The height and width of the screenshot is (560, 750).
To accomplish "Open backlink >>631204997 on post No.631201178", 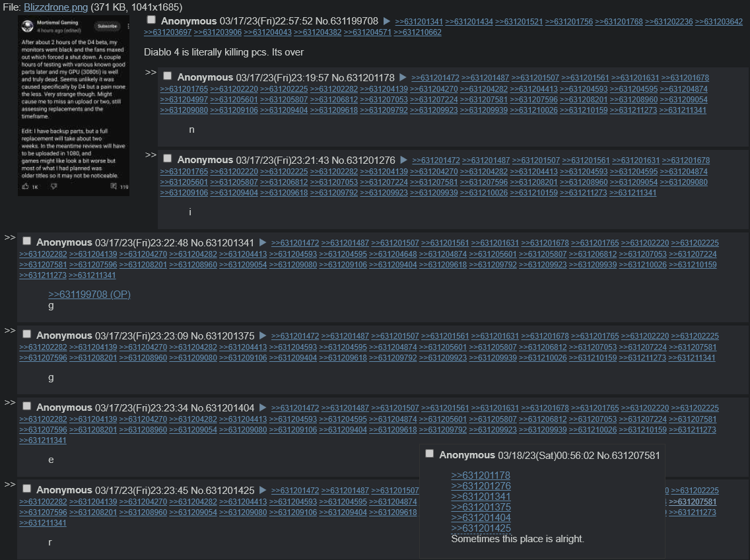I will point(184,100).
